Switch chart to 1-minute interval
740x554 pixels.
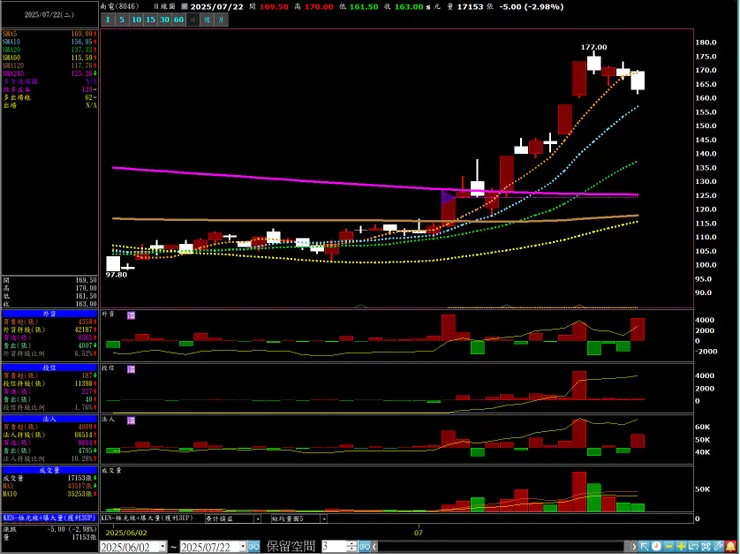pyautogui.click(x=108, y=20)
